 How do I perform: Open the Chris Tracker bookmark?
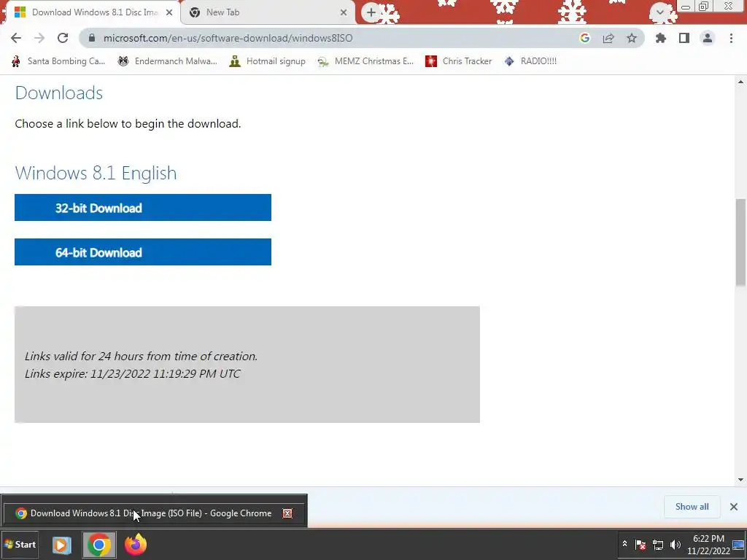pos(458,61)
